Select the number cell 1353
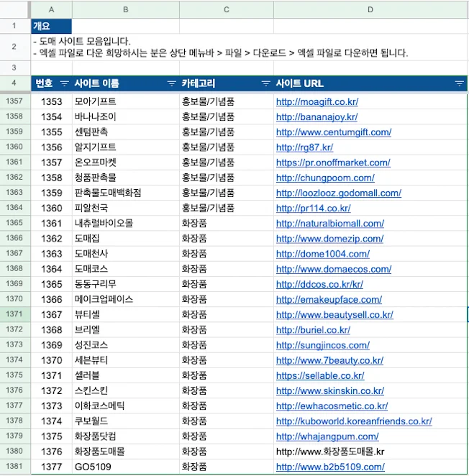Image resolution: width=469 pixels, height=476 pixels. (x=51, y=101)
